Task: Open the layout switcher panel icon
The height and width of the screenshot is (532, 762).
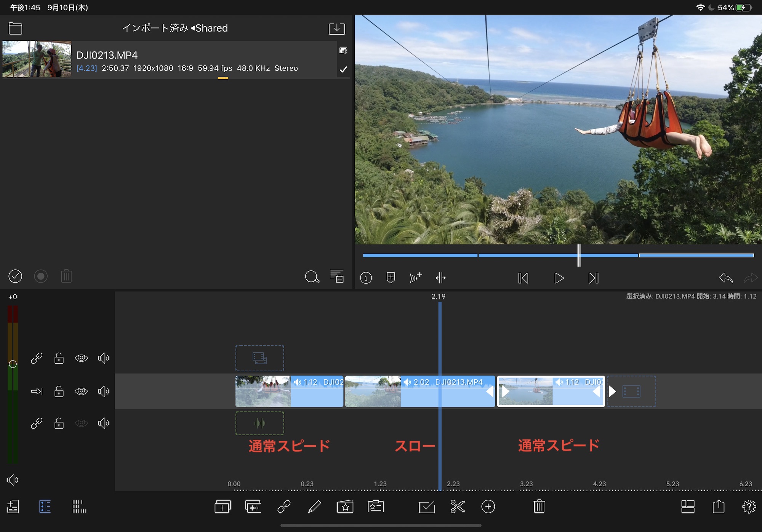Action: [688, 507]
